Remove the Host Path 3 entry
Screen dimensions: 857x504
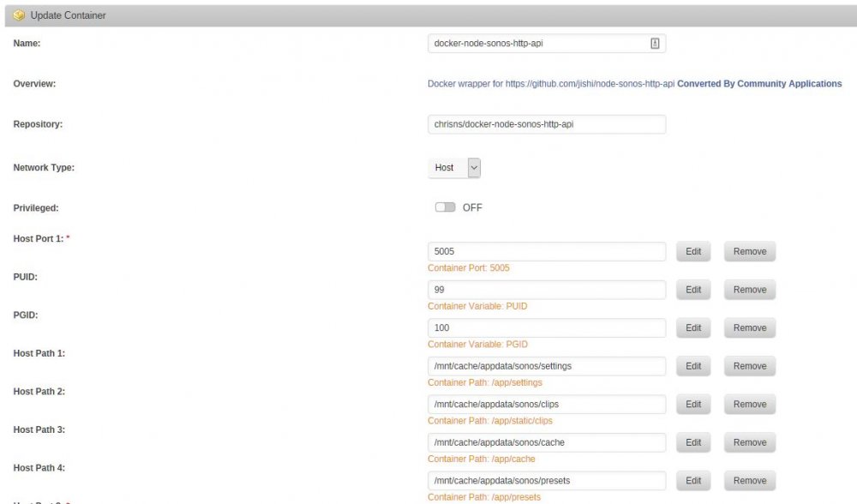point(749,443)
